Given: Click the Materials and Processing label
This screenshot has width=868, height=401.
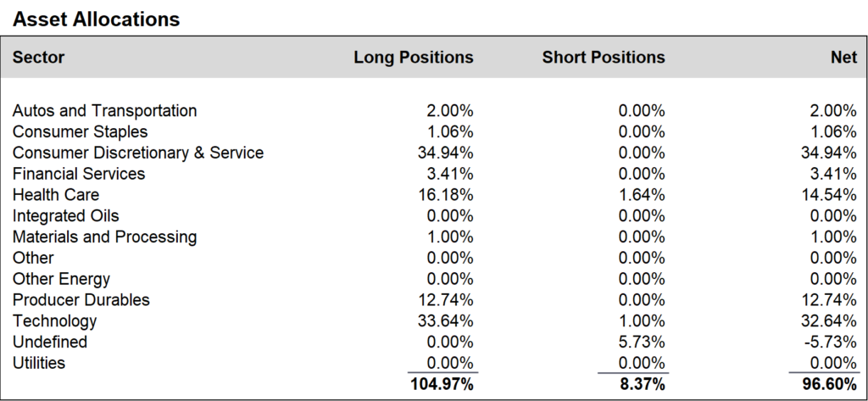Looking at the screenshot, I should [104, 237].
